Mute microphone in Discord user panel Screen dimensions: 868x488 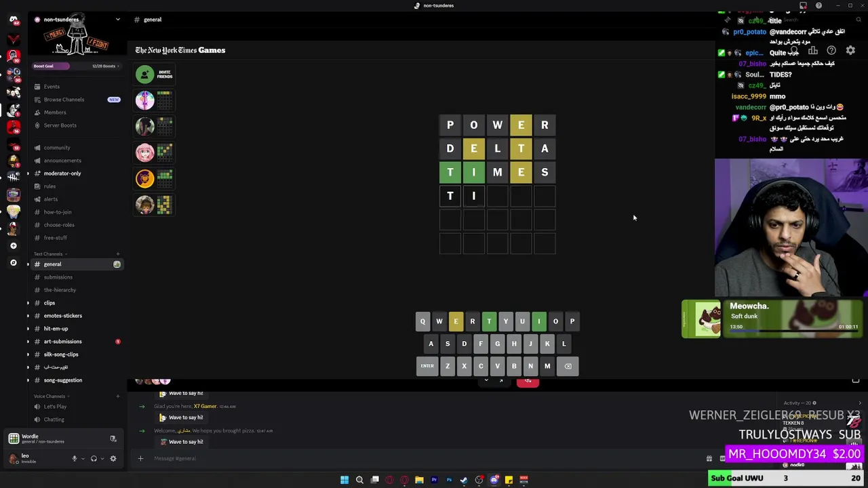[75, 458]
